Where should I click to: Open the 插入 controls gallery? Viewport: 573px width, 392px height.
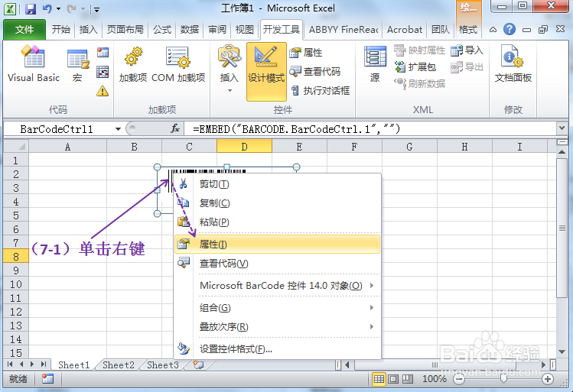[x=230, y=69]
